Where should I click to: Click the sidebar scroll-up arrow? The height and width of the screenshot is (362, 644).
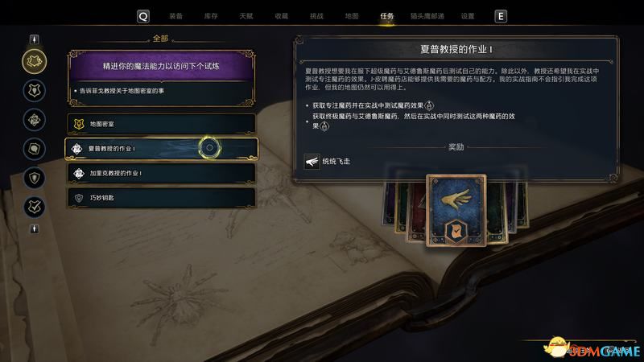[x=34, y=39]
